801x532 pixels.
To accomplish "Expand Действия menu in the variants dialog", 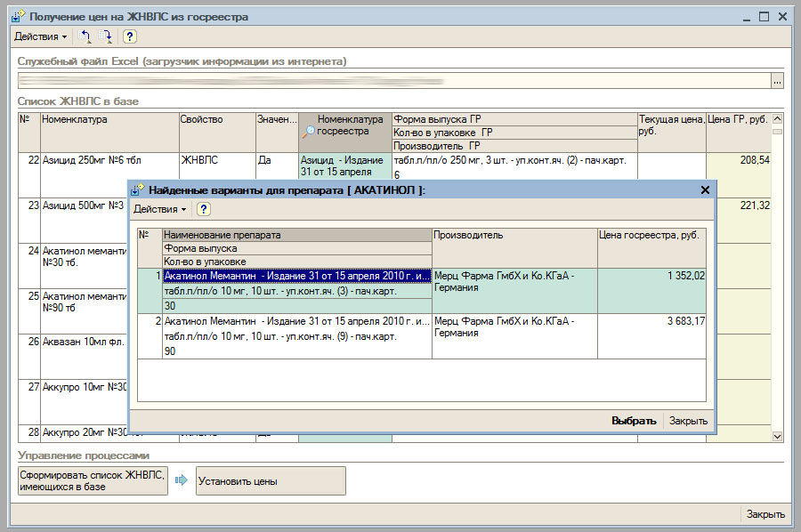I will [x=159, y=209].
